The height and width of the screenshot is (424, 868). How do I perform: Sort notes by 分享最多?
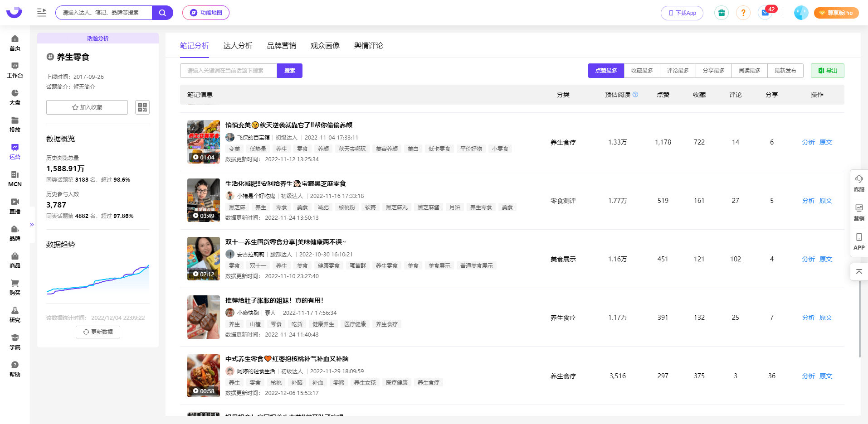tap(714, 71)
